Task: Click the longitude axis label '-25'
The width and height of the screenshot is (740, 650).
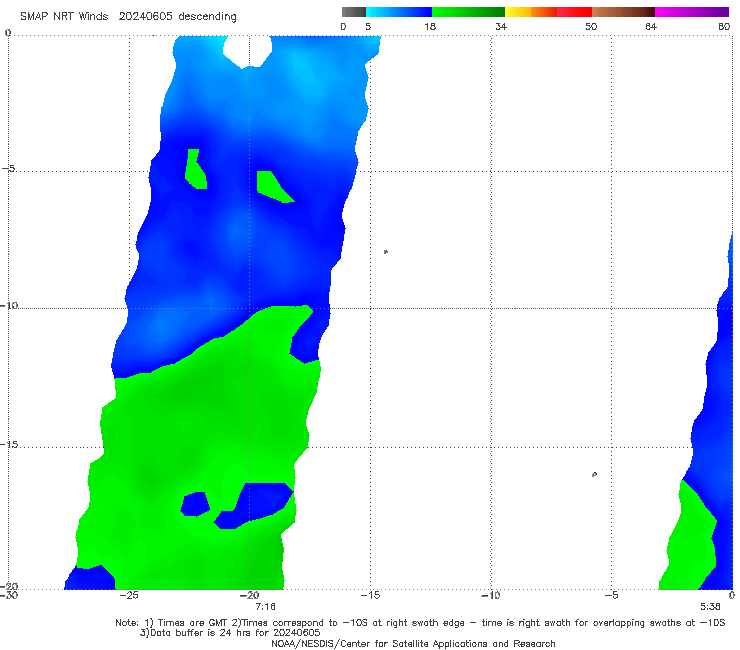Action: click(x=129, y=595)
